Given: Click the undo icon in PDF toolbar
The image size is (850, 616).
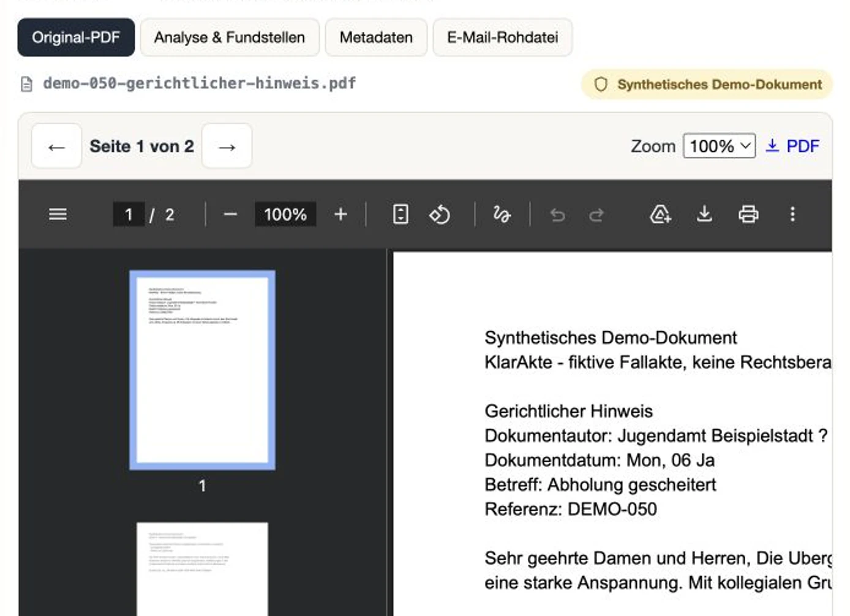Looking at the screenshot, I should (x=557, y=214).
